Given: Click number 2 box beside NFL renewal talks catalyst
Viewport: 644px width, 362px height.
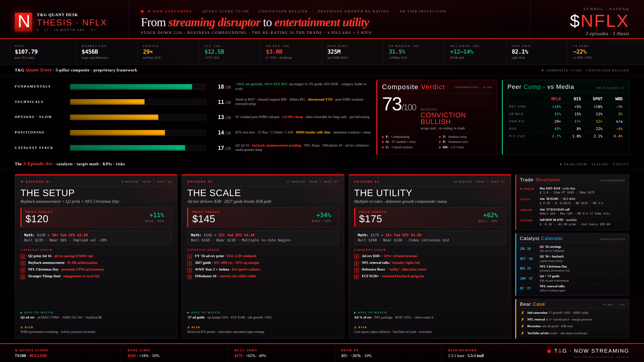Looking at the screenshot, I should pyautogui.click(x=356, y=263).
